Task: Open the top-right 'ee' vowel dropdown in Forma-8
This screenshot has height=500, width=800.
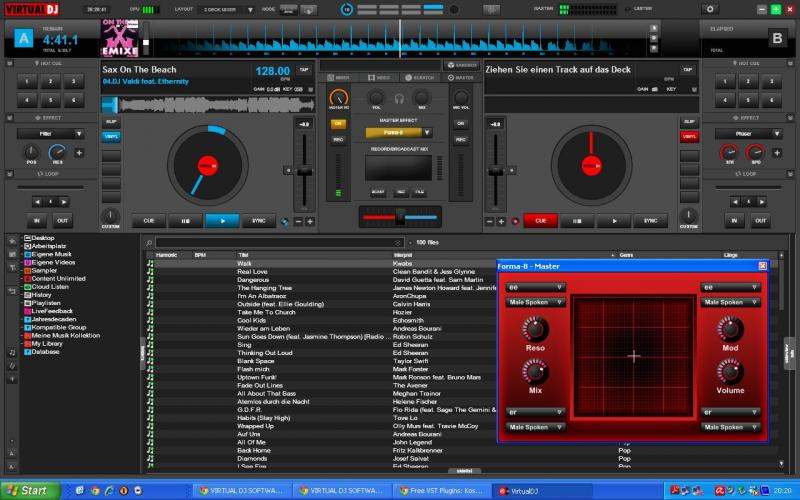Action: [x=731, y=288]
